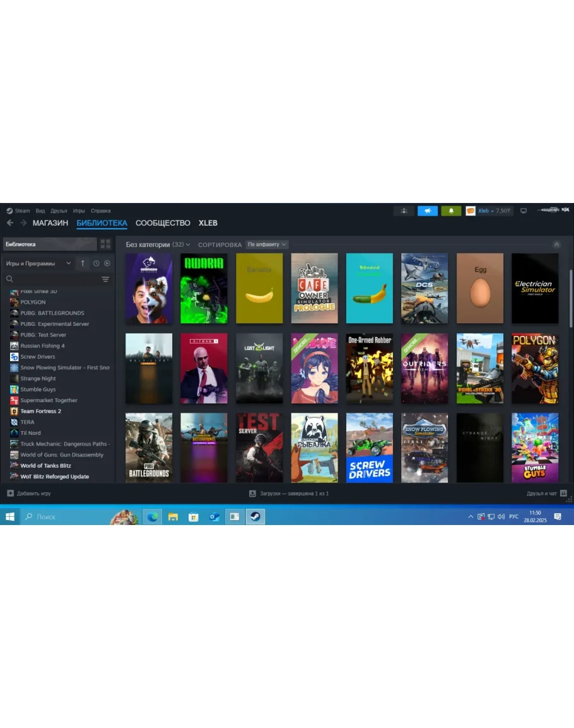Expand the Без категории (32) chevron
The height and width of the screenshot is (728, 574).
click(188, 245)
